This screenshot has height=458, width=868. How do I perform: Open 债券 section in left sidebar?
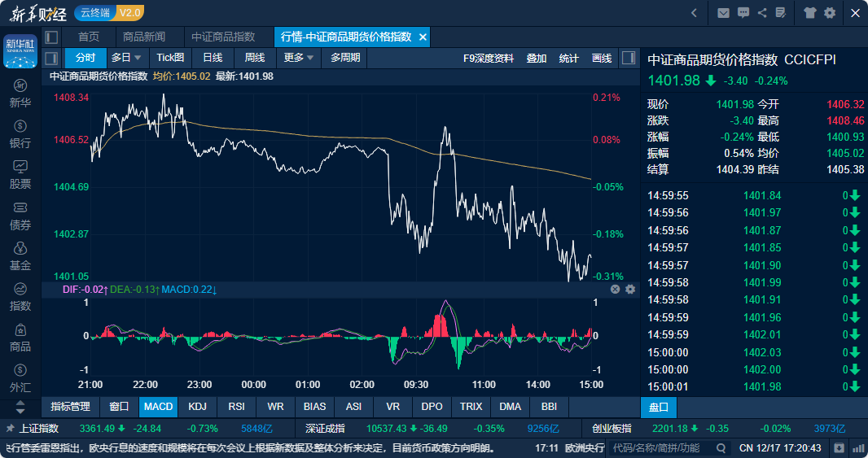[x=20, y=216]
